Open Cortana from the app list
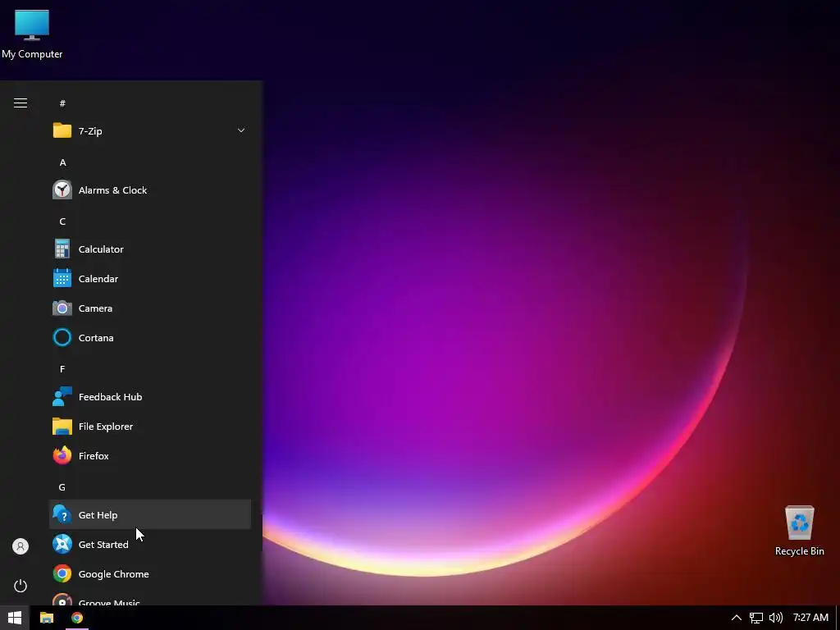This screenshot has height=630, width=840. [x=150, y=337]
